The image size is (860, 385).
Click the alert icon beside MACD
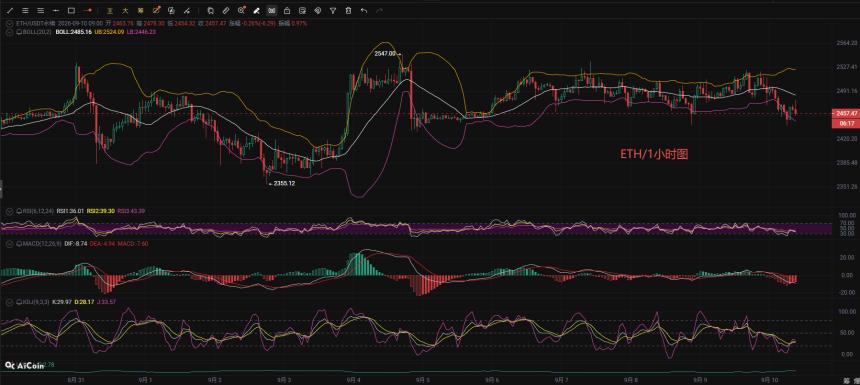click(x=20, y=243)
